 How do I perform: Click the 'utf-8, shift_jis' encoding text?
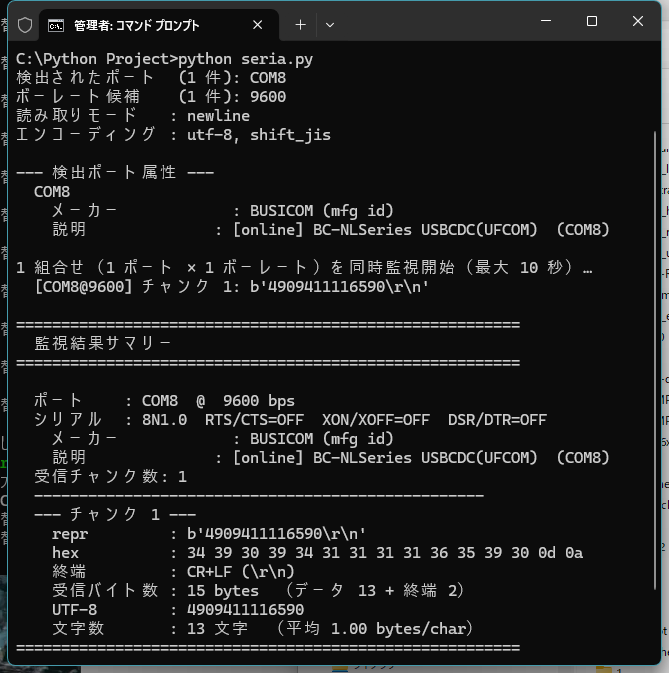[259, 135]
